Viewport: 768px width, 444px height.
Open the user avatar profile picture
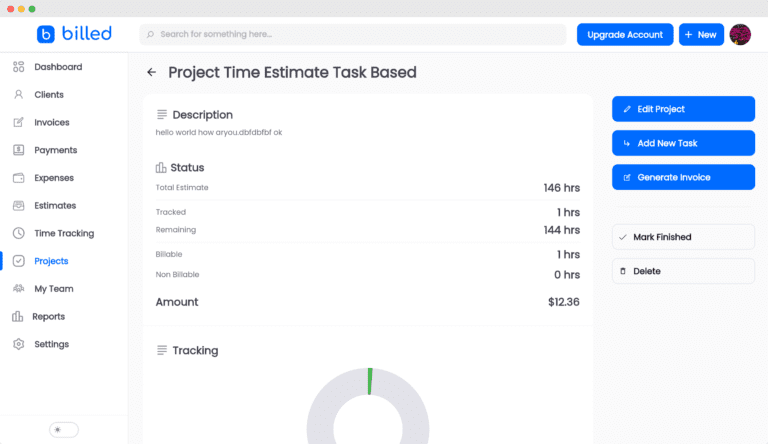point(740,35)
